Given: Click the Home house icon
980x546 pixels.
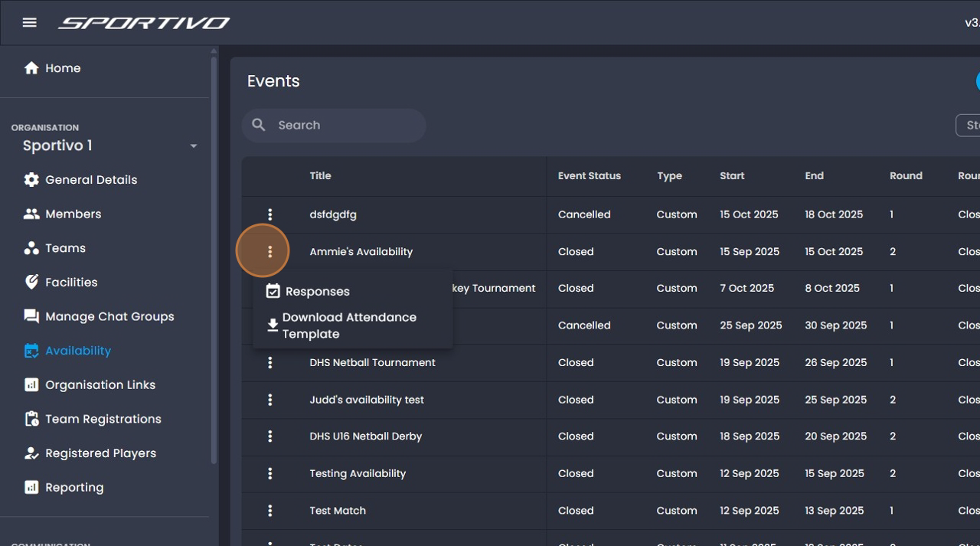Looking at the screenshot, I should point(31,68).
